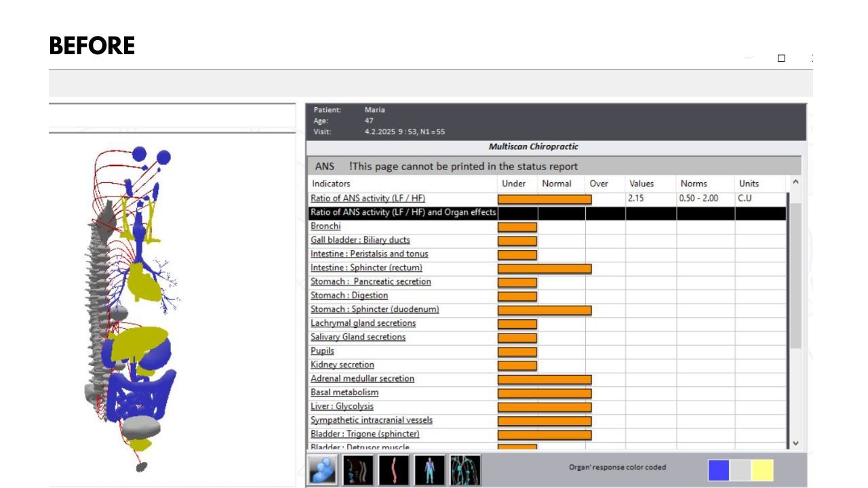Click the Indicators column header
The width and height of the screenshot is (868, 488).
(x=331, y=184)
